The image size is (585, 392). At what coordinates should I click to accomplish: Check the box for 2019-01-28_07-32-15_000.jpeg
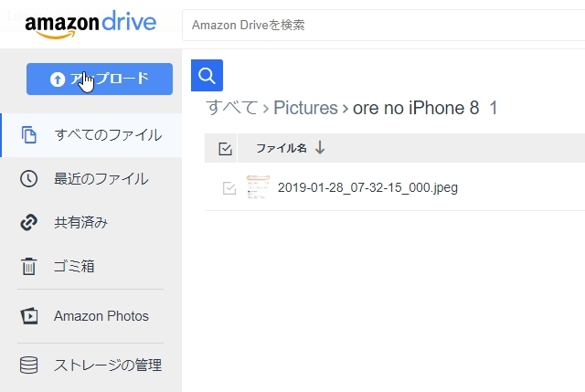pyautogui.click(x=229, y=188)
